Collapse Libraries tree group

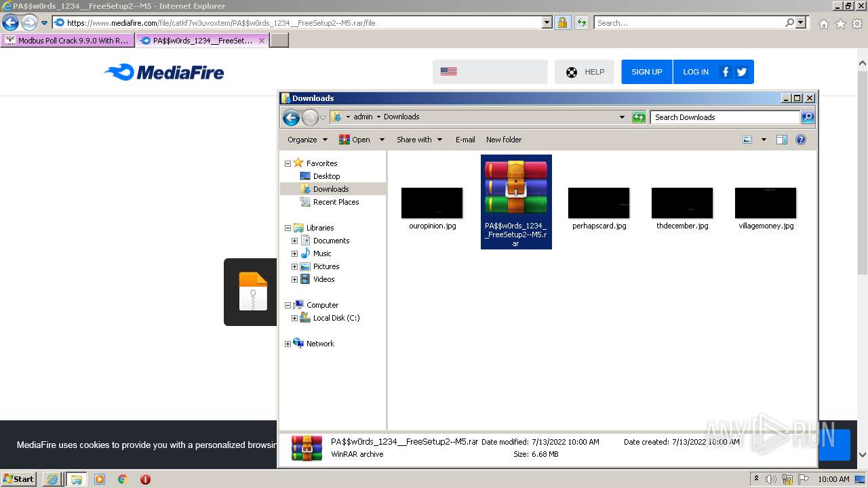[x=288, y=228]
